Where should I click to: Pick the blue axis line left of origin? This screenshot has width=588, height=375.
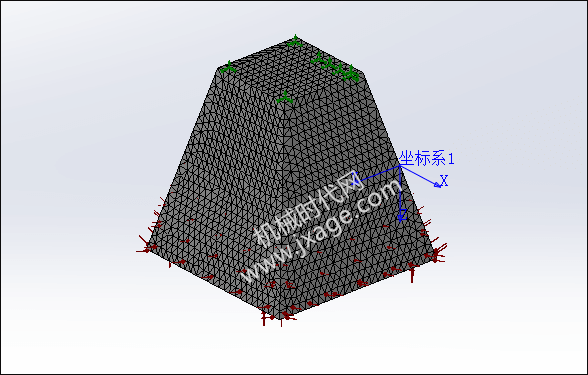point(376,174)
